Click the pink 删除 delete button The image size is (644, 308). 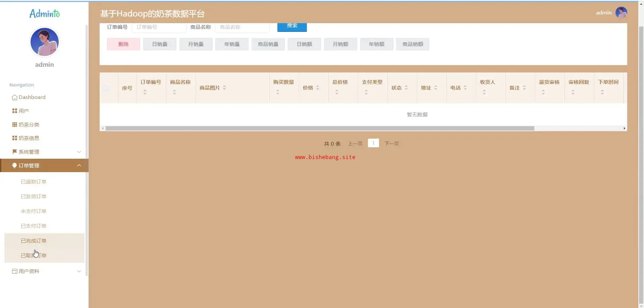pos(123,44)
